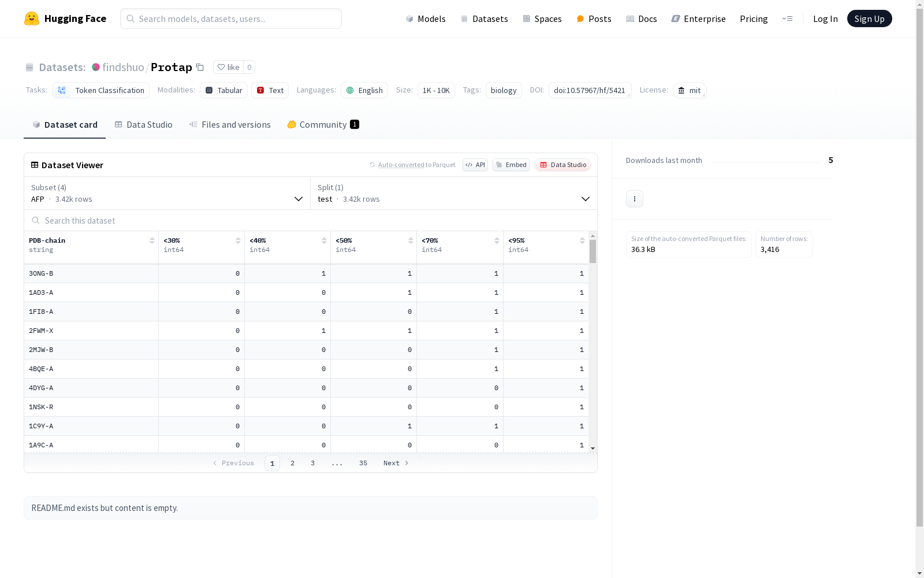
Task: Focus the top search models field
Action: 231,18
